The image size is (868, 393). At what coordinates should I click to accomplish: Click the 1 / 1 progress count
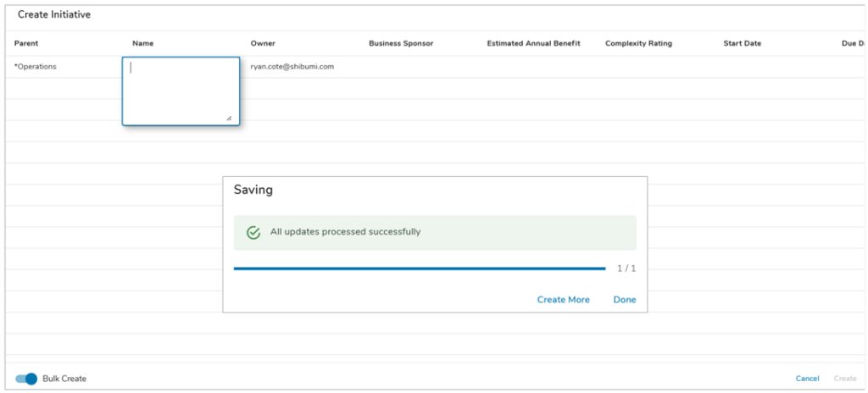point(626,268)
